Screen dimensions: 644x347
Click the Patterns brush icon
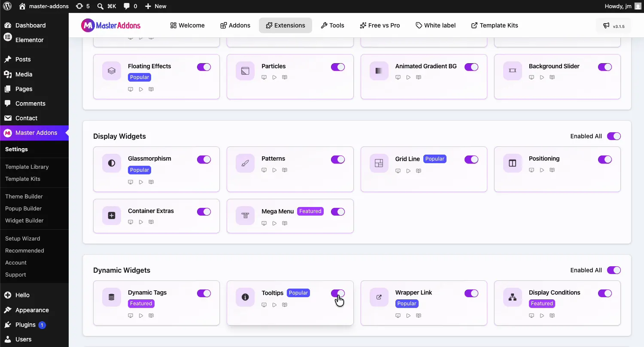coord(245,163)
